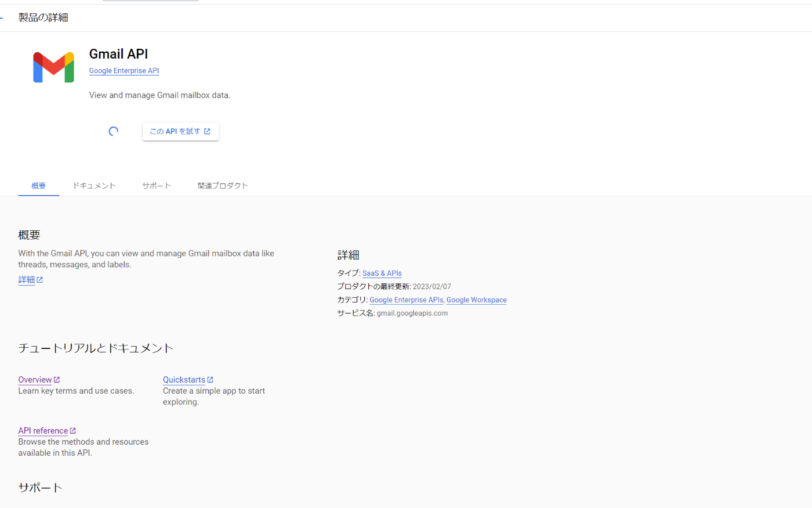
Task: Switch to the ドキュメント tab
Action: point(94,186)
